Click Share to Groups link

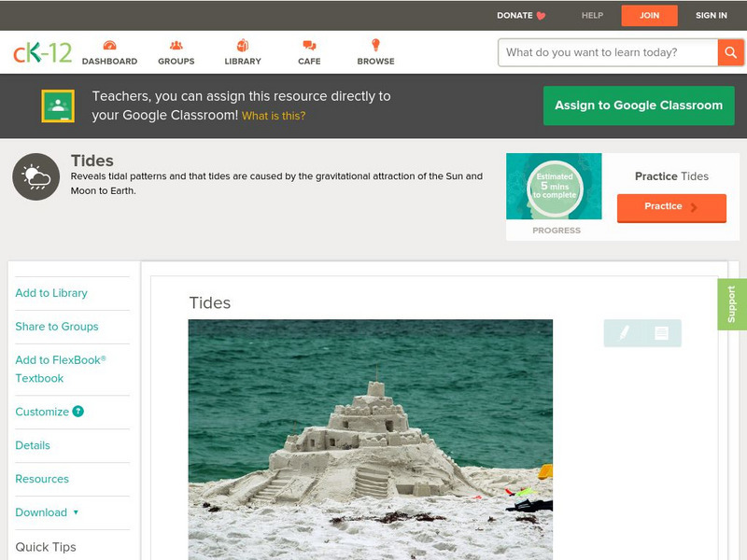click(x=57, y=327)
